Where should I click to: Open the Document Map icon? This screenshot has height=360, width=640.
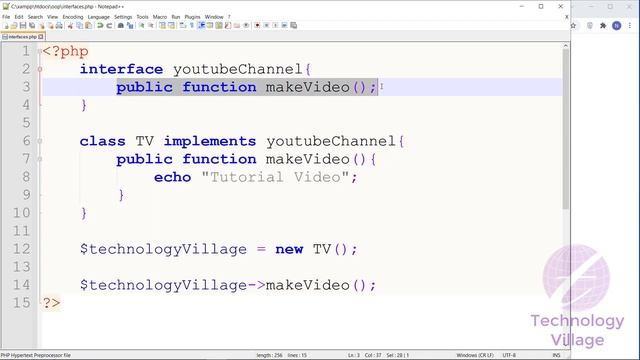(219, 25)
